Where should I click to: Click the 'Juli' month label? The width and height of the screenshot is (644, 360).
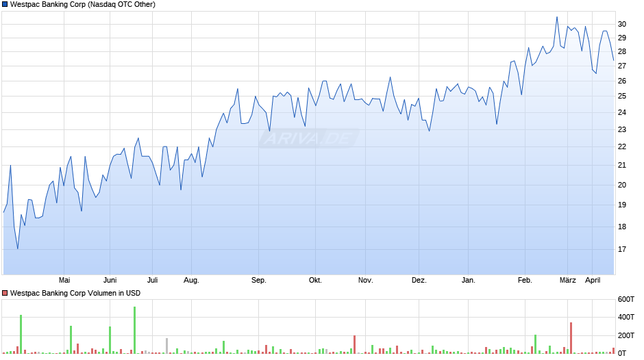click(x=152, y=280)
